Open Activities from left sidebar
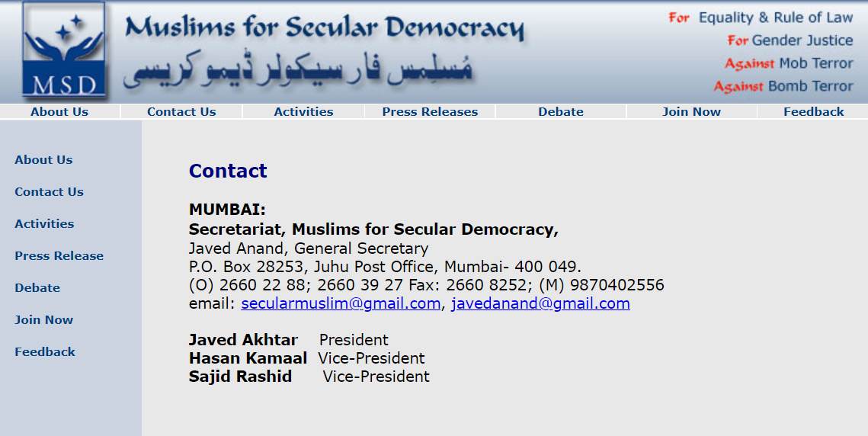868x436 pixels. [44, 224]
